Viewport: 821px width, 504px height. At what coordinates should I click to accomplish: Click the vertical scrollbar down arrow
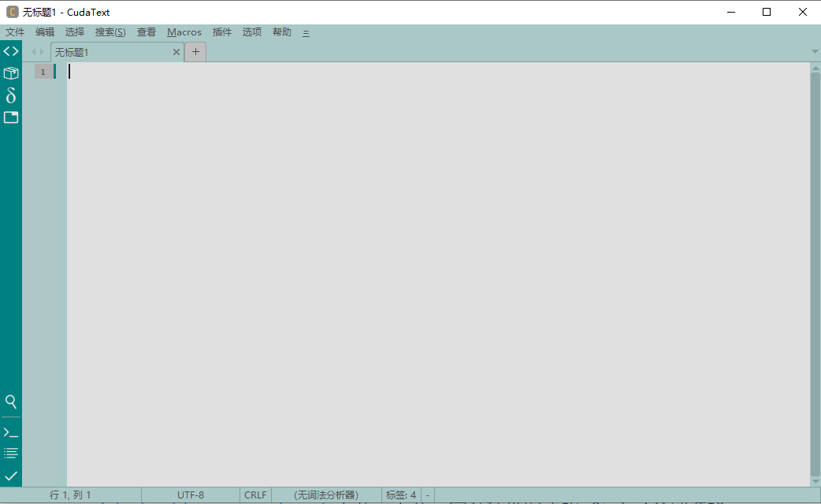tap(815, 481)
